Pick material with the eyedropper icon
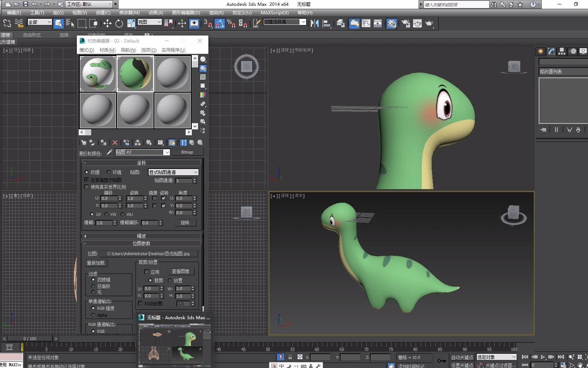Image resolution: width=588 pixels, height=368 pixels. click(x=109, y=152)
